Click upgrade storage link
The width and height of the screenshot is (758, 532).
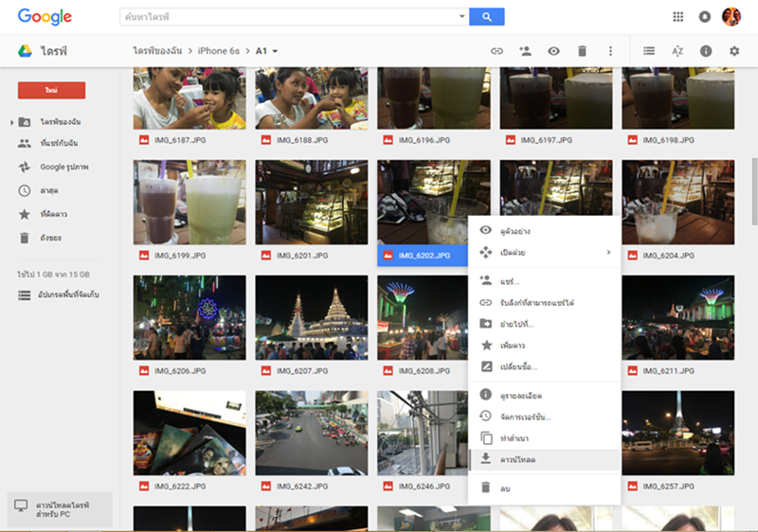[x=68, y=294]
